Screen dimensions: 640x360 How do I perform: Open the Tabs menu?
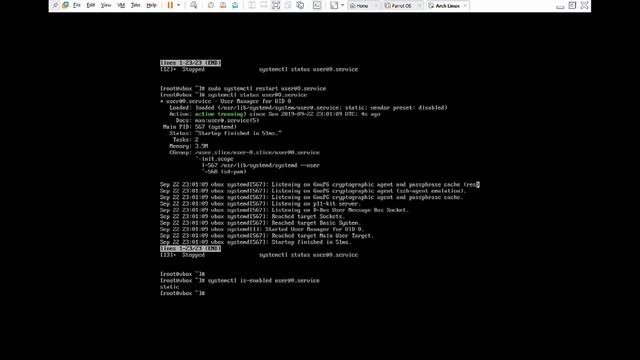click(136, 5)
